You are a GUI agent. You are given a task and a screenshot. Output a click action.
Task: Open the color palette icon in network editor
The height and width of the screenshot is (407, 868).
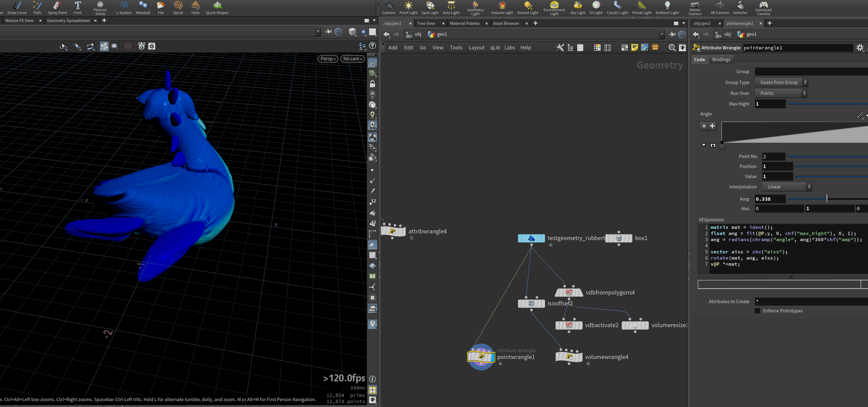point(597,47)
